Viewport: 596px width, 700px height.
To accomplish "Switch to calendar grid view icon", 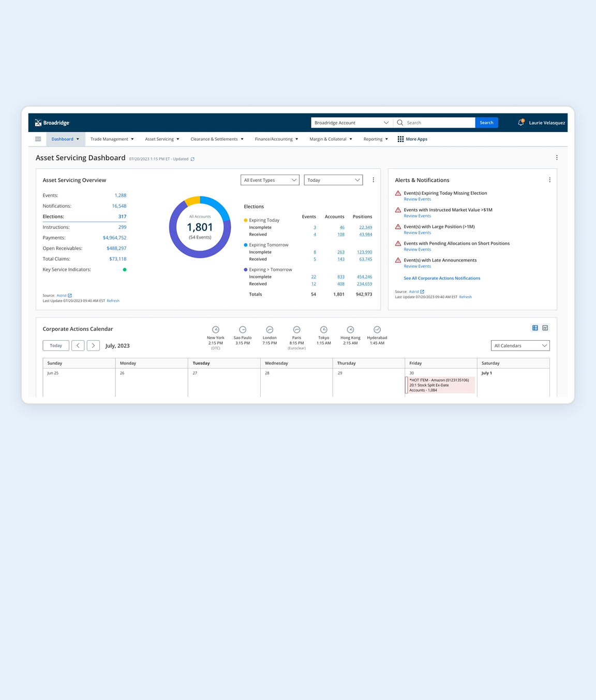I will click(535, 328).
